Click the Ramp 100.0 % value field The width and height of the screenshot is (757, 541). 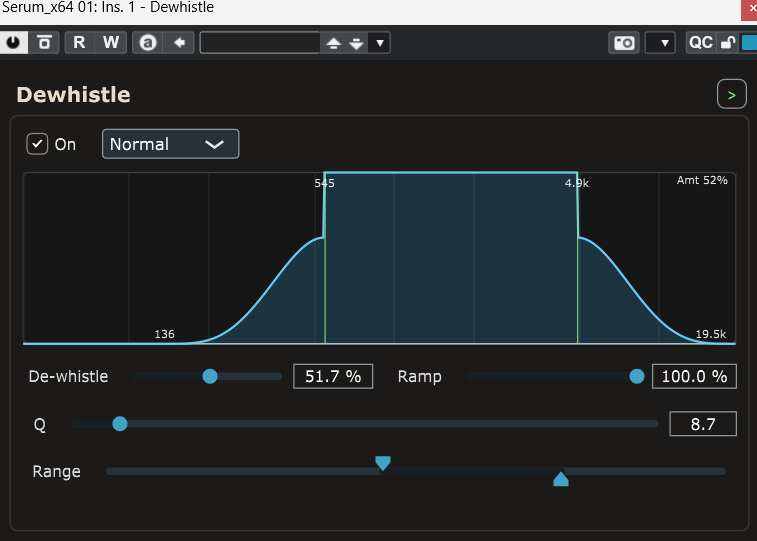694,376
